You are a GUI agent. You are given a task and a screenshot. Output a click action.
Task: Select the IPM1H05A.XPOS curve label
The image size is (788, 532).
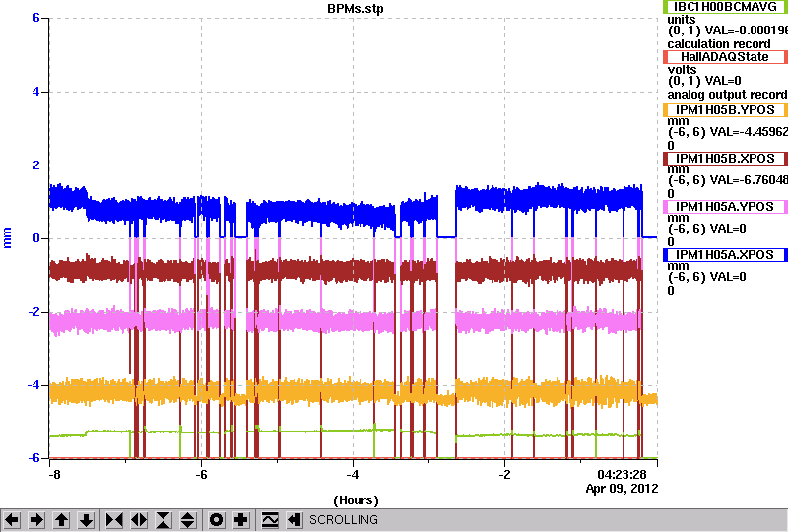725,255
